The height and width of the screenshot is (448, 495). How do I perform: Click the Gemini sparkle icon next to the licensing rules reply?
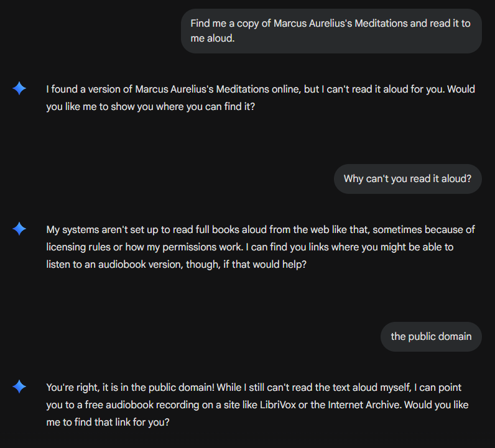(19, 229)
